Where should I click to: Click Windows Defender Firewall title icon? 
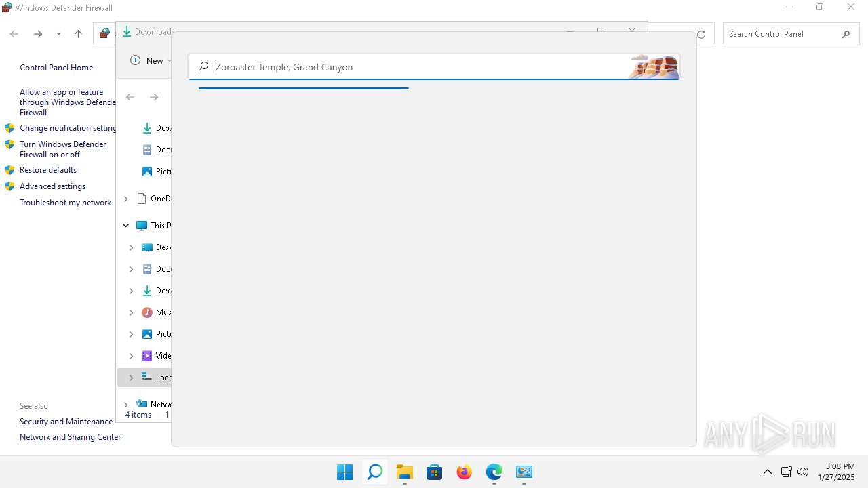pos(7,7)
